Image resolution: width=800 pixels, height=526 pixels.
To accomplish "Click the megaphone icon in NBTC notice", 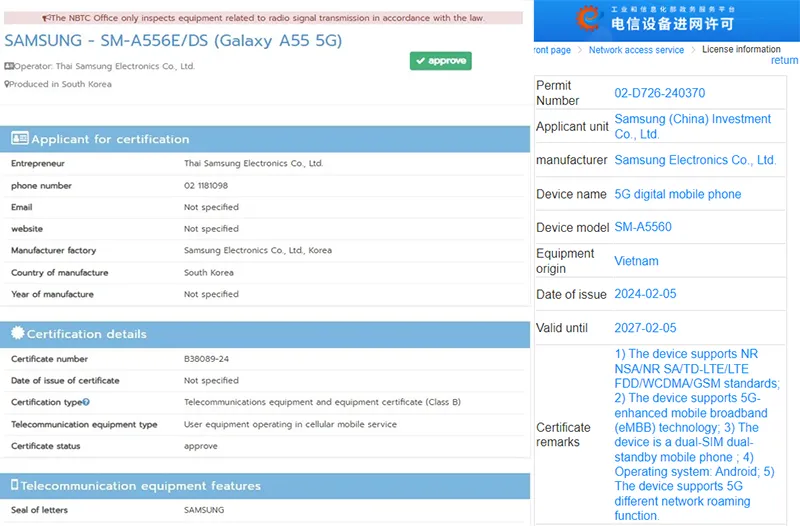I will [x=46, y=18].
